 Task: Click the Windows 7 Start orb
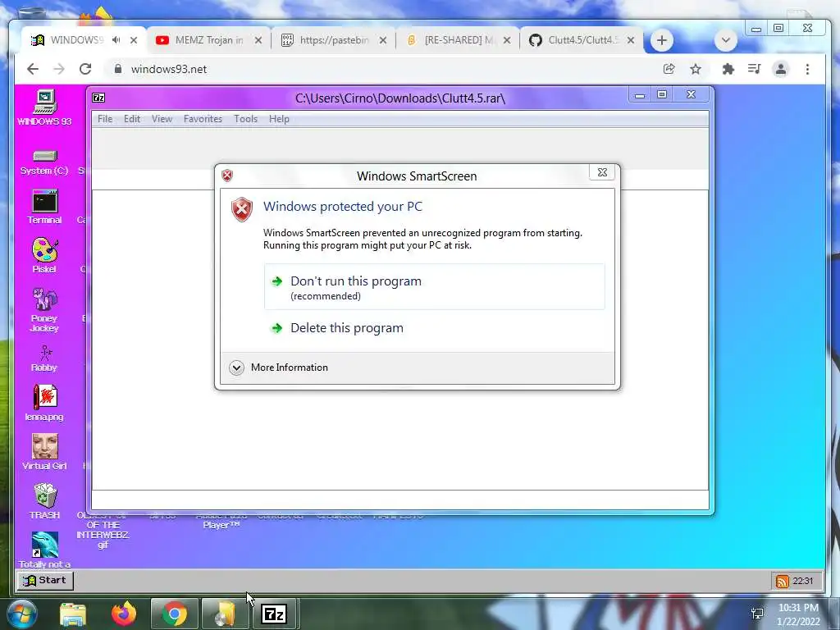(x=21, y=614)
